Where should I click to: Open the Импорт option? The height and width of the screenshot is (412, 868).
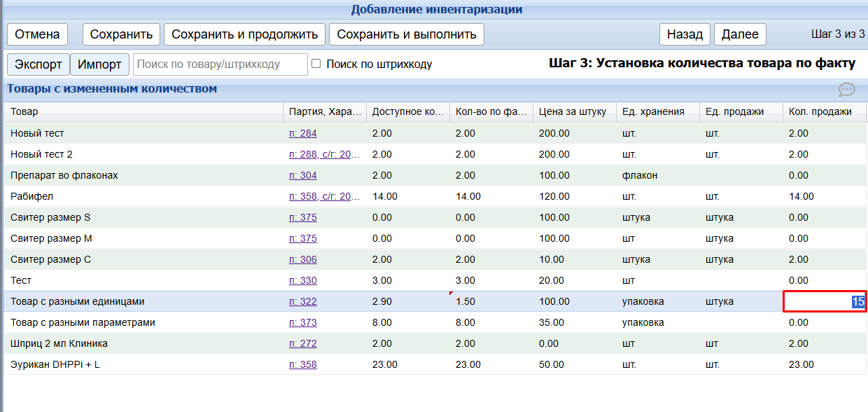(99, 64)
